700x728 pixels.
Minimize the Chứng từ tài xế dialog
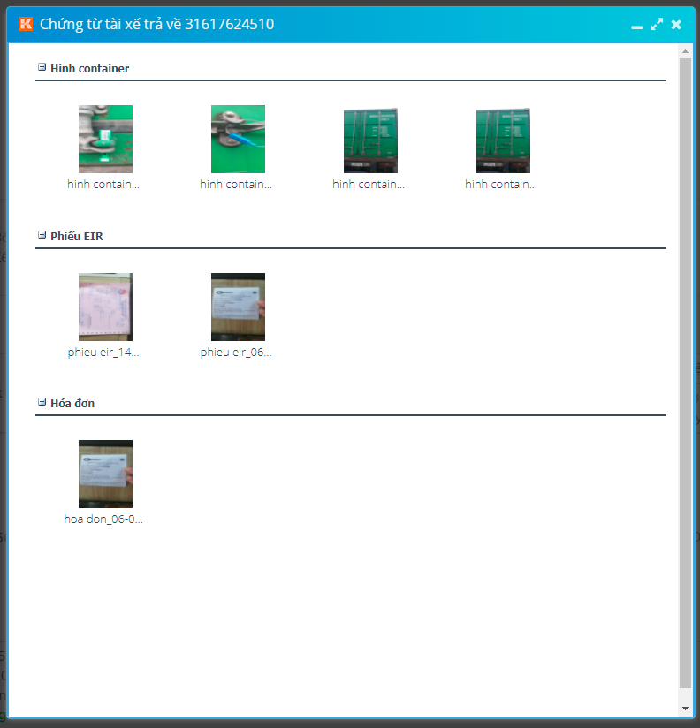tap(636, 25)
